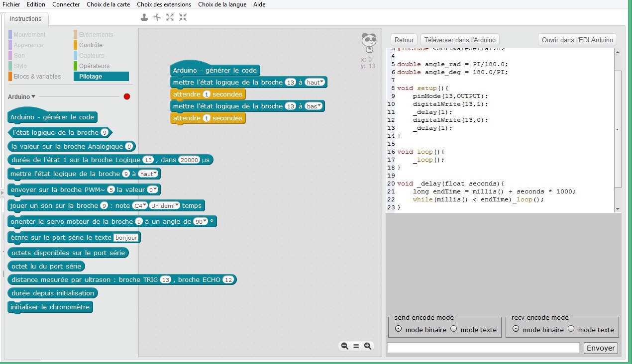This screenshot has width=632, height=364.
Task: Click the serial text input field
Action: (483, 348)
